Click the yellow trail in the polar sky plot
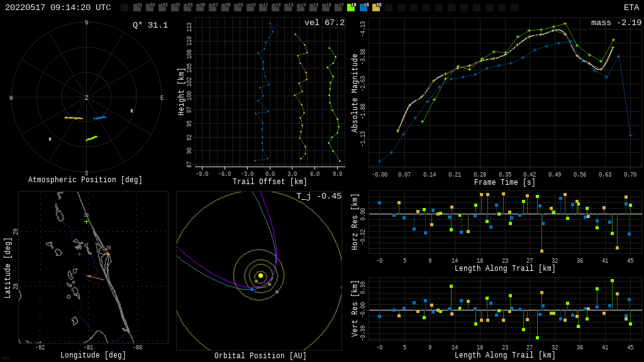Image resolution: width=644 pixels, height=362 pixels. [x=74, y=118]
